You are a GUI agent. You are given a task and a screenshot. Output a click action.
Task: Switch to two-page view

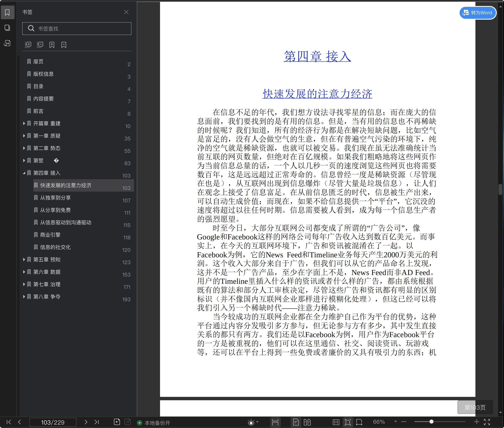click(x=307, y=422)
